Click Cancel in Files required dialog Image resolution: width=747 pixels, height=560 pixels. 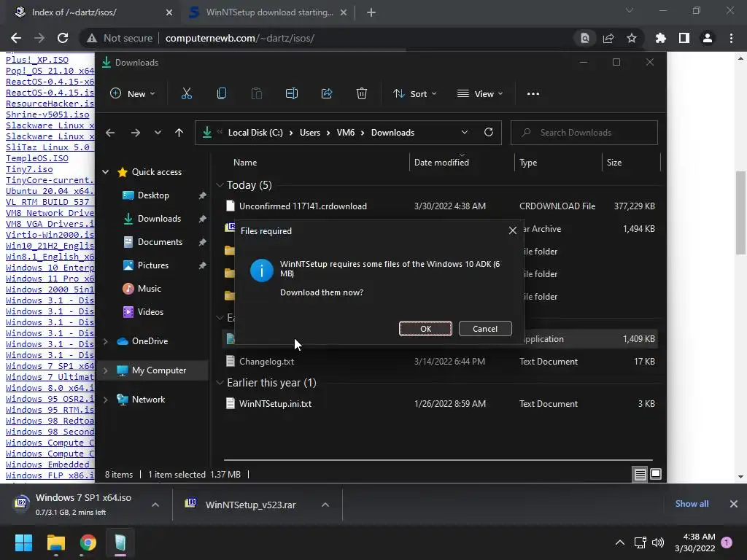485,329
